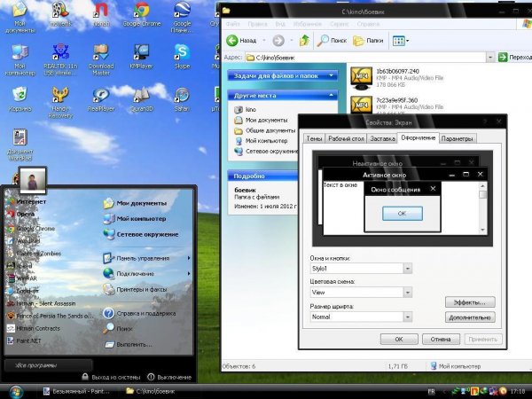Open Мои документы desktop folder icon
532x399 pixels.
tap(20, 18)
